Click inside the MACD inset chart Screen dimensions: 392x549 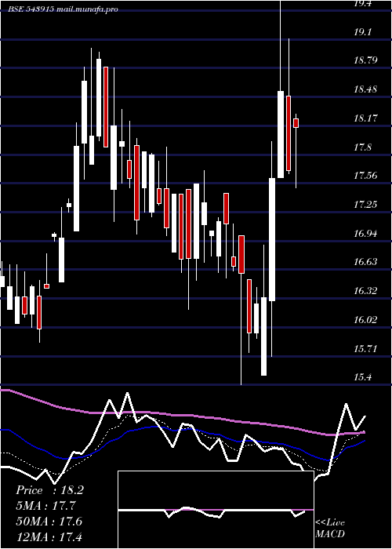[216, 510]
